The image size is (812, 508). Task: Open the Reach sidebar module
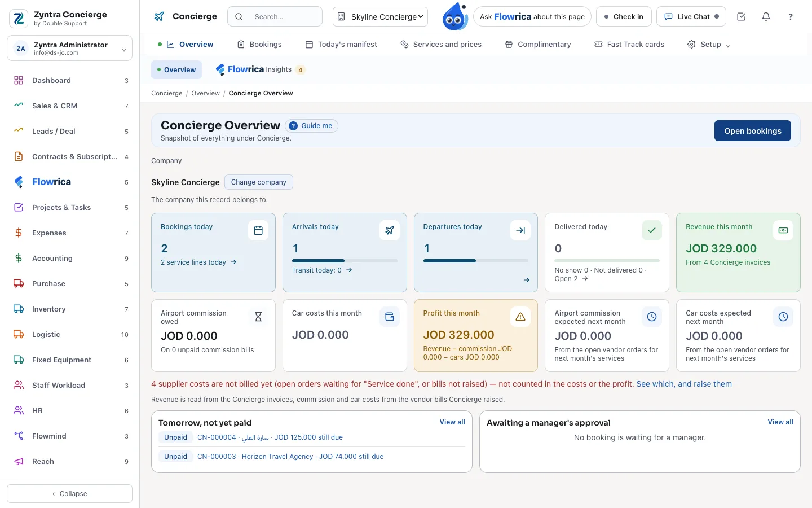click(69, 461)
